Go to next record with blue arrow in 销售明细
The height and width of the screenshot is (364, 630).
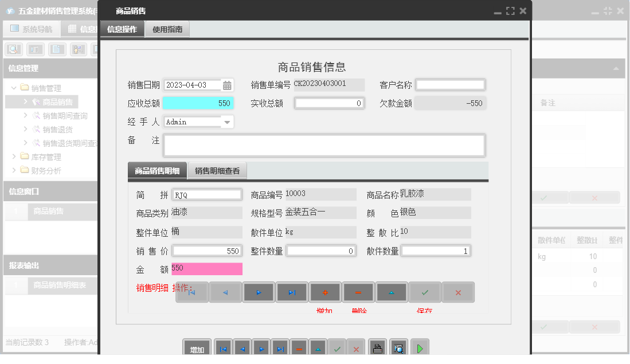259,292
